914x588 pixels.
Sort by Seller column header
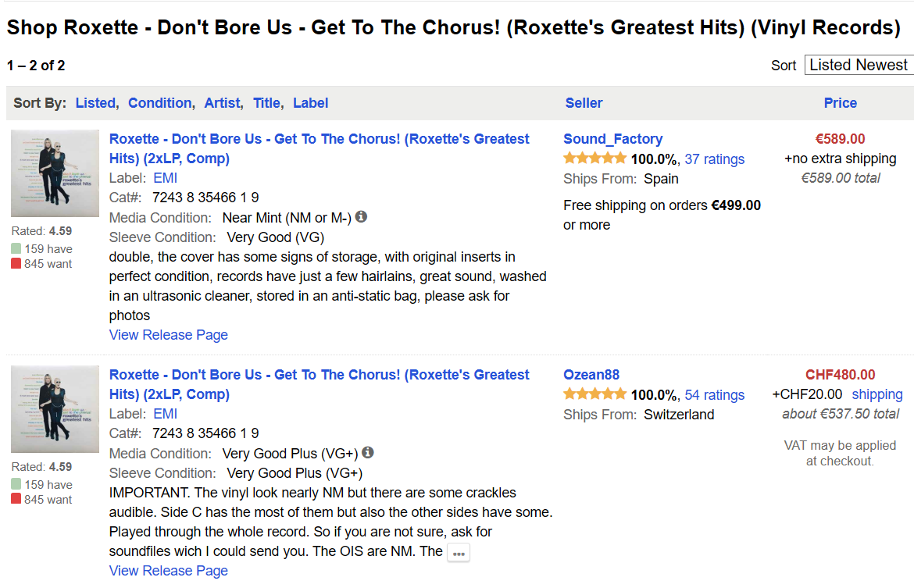pyautogui.click(x=584, y=103)
